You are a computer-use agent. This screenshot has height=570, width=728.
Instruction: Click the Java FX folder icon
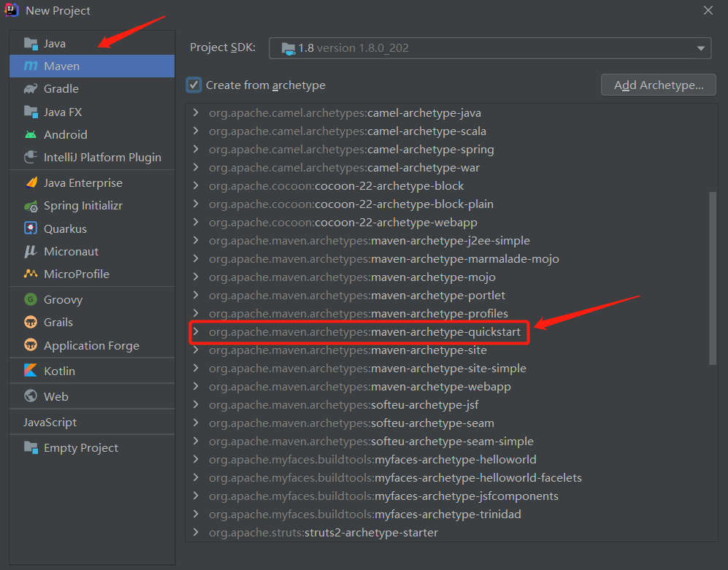pos(31,112)
